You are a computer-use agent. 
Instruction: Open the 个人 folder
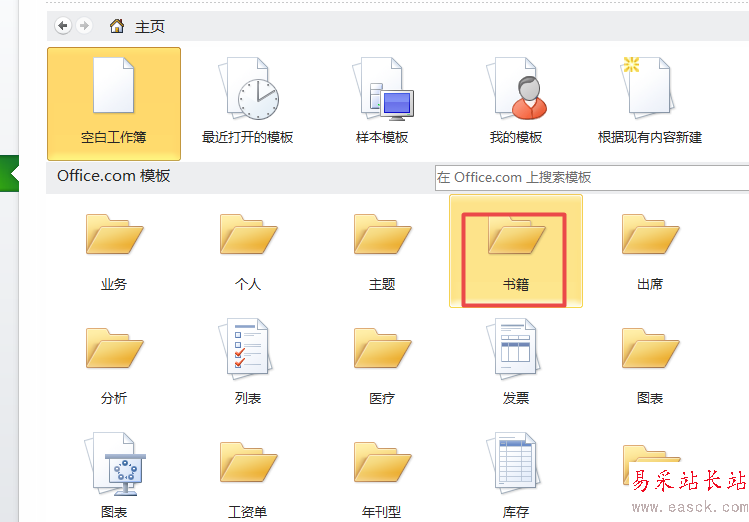pyautogui.click(x=247, y=251)
